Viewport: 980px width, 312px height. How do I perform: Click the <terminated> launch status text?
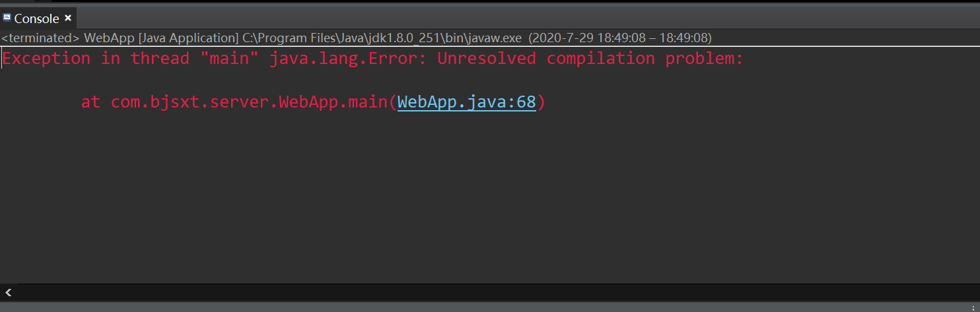pyautogui.click(x=40, y=38)
